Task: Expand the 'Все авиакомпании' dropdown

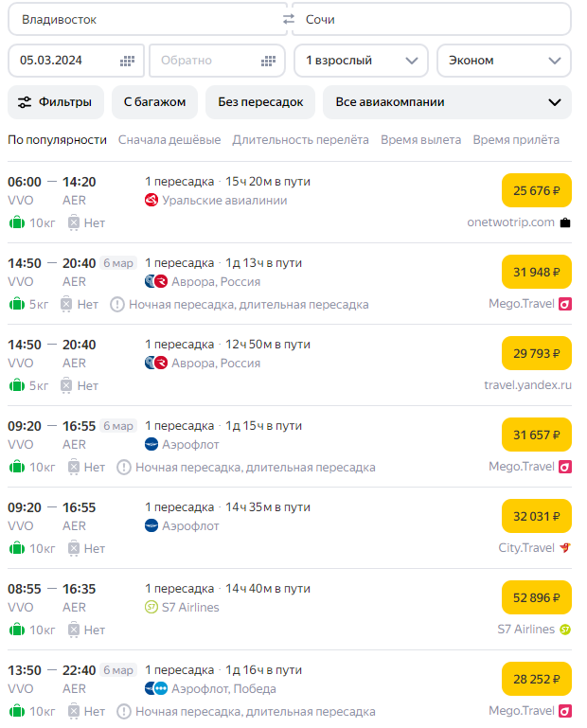Action: tap(447, 102)
